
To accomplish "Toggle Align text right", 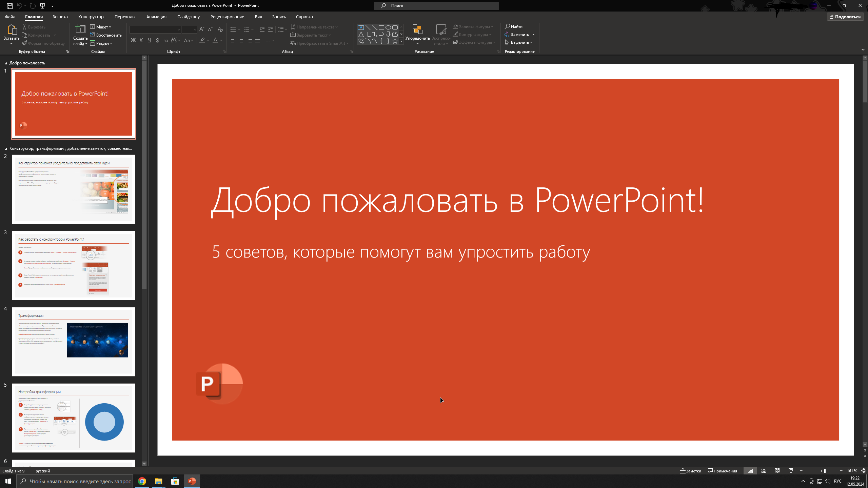I will tap(250, 40).
